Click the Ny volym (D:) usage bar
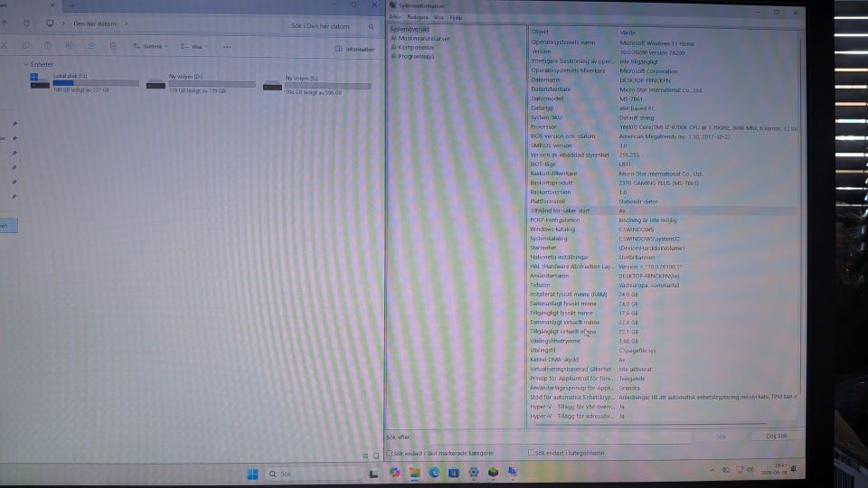 tap(212, 85)
